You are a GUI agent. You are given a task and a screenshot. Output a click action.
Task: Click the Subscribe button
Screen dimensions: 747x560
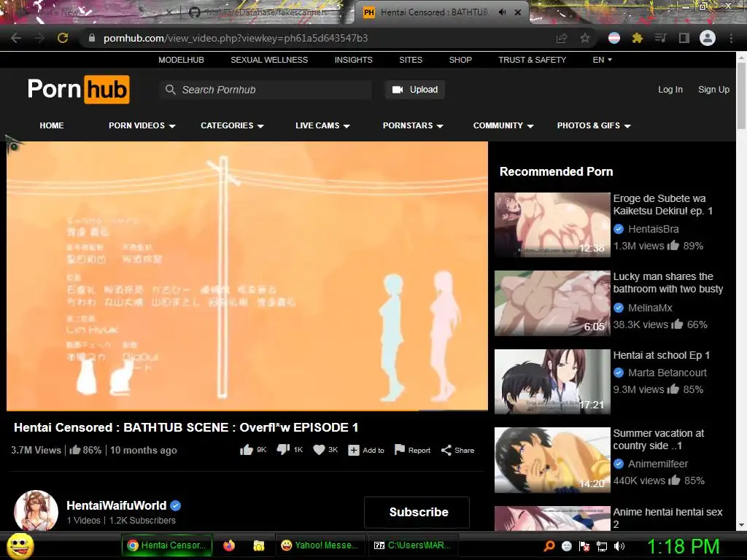click(x=417, y=513)
